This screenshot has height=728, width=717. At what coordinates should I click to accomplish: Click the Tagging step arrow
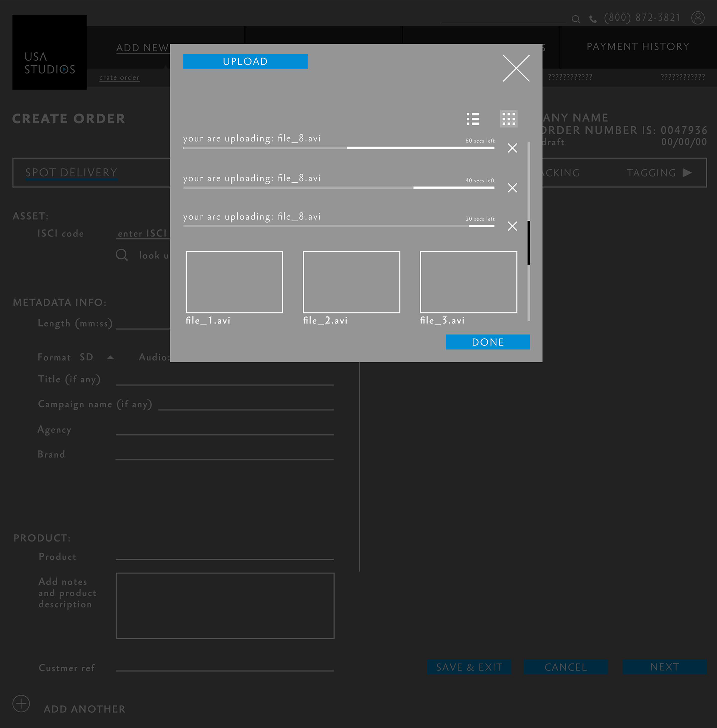687,173
